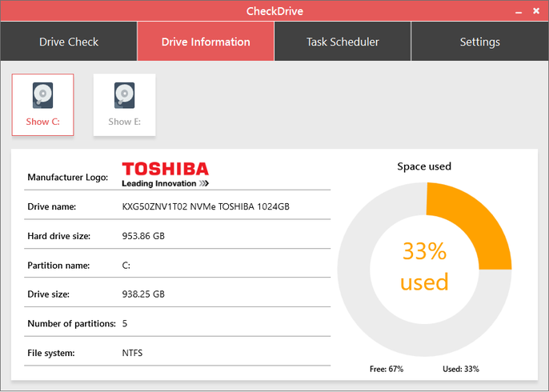Open the Settings tab
The image size is (549, 392).
(479, 42)
